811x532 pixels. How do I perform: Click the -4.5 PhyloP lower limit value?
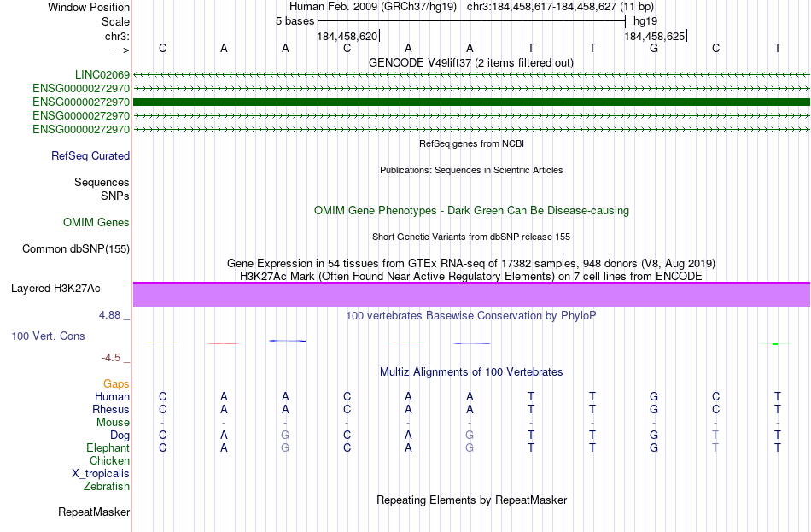111,358
